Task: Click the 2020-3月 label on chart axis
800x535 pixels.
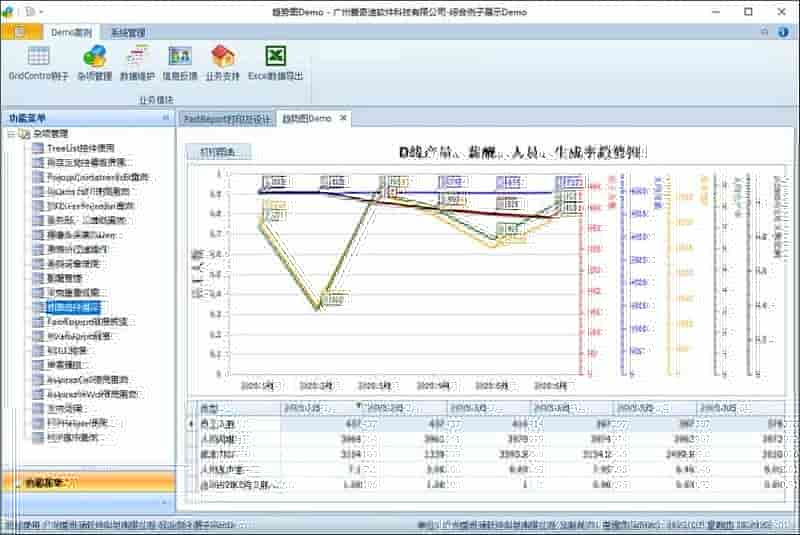Action: pyautogui.click(x=374, y=386)
